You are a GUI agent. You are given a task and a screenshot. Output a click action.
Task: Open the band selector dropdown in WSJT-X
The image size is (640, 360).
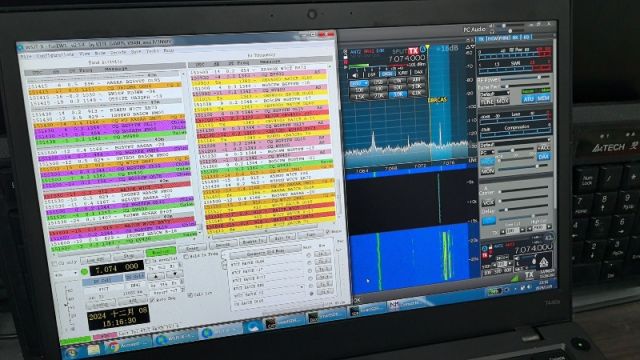coord(66,274)
